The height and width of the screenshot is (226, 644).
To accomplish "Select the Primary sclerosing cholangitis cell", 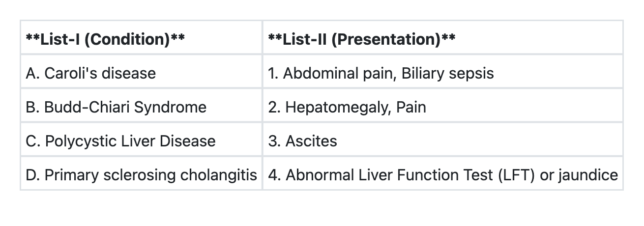I will tap(141, 175).
